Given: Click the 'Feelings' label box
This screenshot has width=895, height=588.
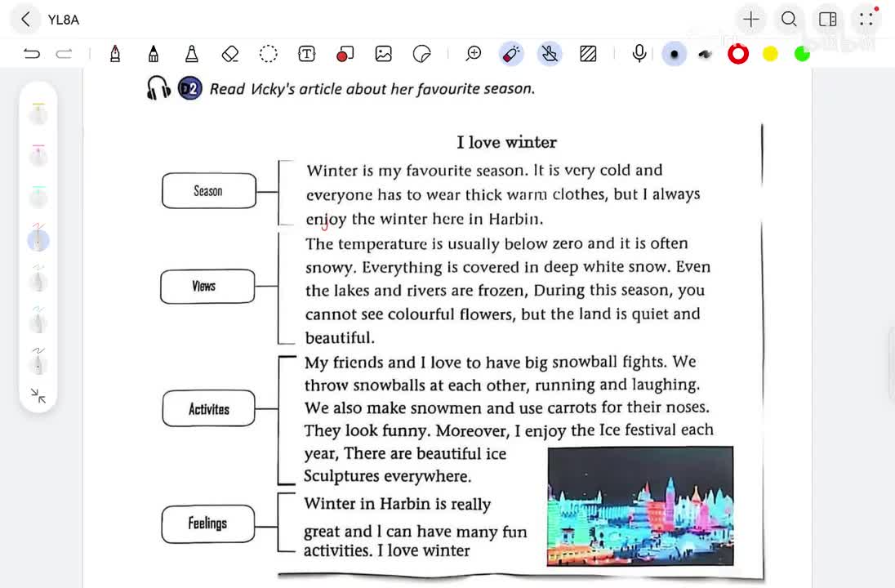Looking at the screenshot, I should 208,523.
